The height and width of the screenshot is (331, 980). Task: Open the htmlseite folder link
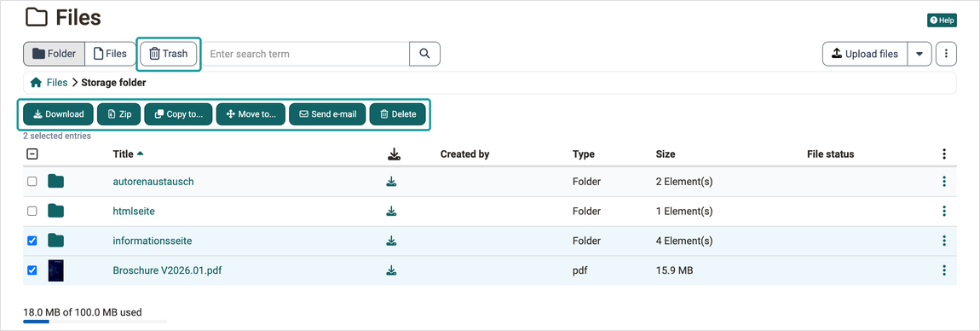(x=134, y=211)
